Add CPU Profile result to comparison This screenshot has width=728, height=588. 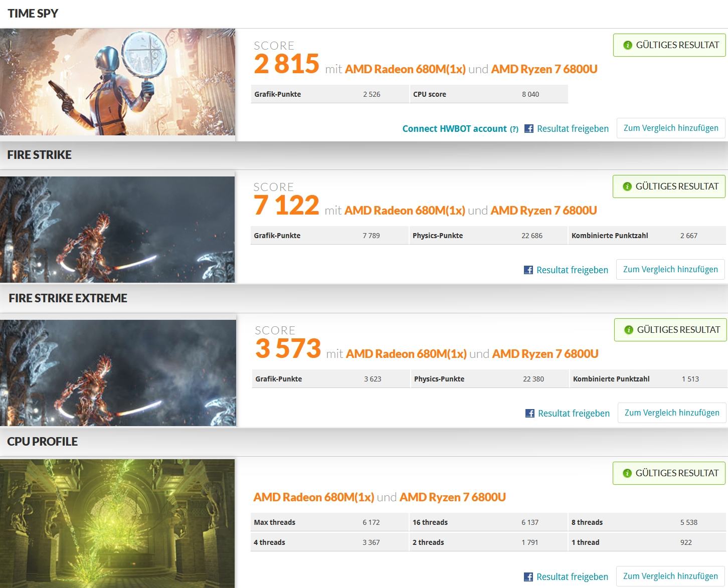(670, 576)
